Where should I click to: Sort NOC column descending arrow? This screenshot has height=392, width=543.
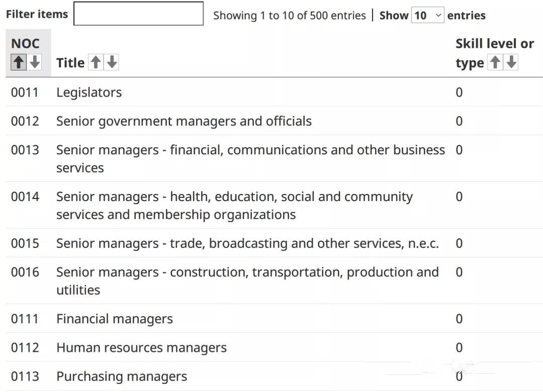(34, 62)
